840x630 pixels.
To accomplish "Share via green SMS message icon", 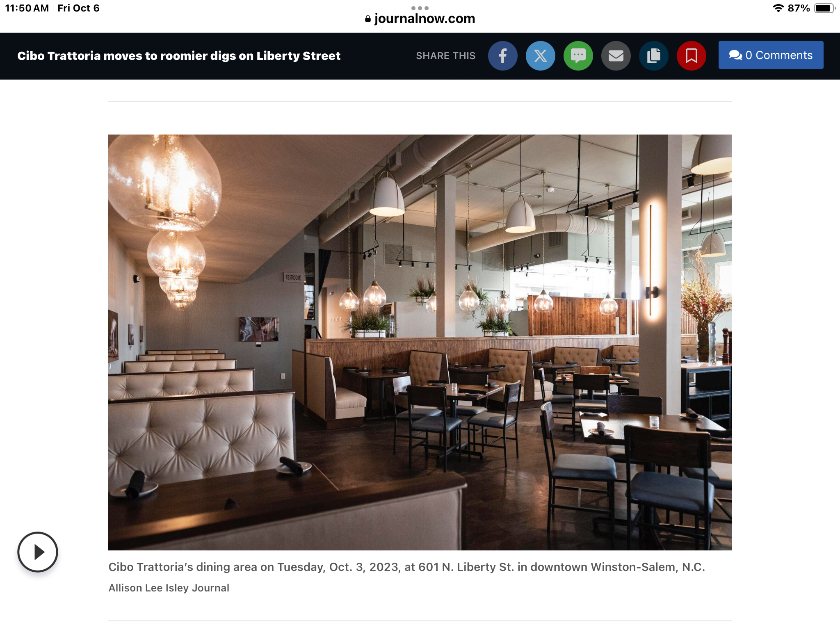I will pyautogui.click(x=578, y=56).
